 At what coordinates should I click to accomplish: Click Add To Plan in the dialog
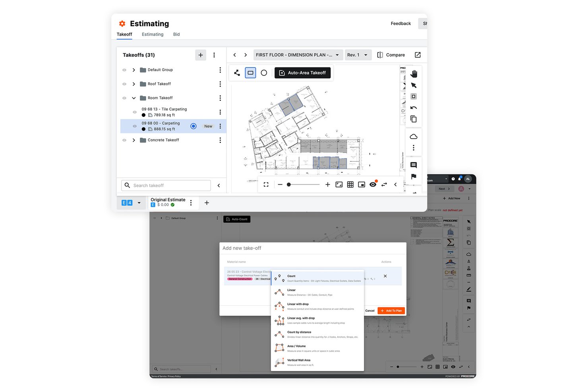(391, 311)
